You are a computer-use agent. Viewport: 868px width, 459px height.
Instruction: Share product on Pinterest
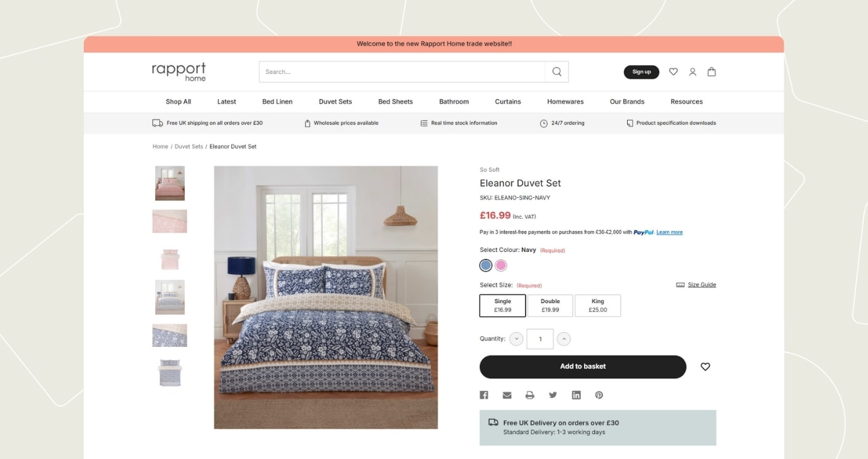pyautogui.click(x=599, y=395)
